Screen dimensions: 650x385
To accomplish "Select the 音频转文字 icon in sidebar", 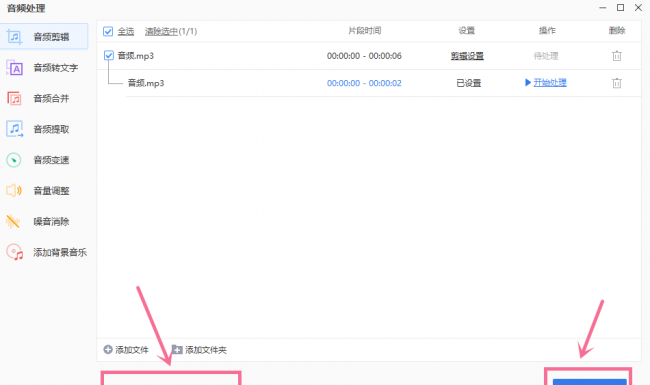I will click(x=15, y=68).
